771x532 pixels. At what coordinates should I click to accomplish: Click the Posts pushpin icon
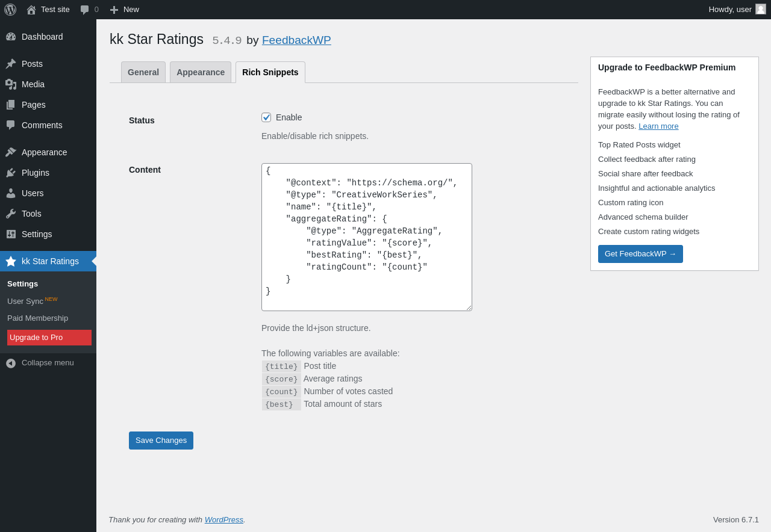(x=11, y=64)
